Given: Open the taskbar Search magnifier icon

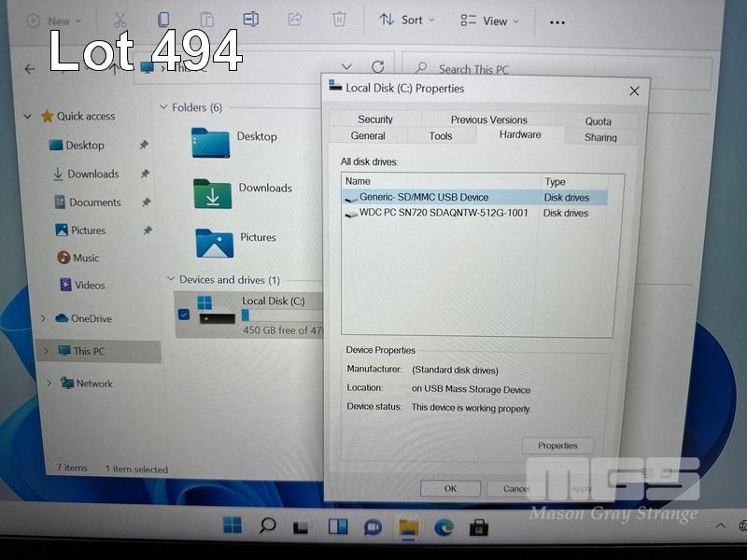Looking at the screenshot, I should pyautogui.click(x=268, y=525).
